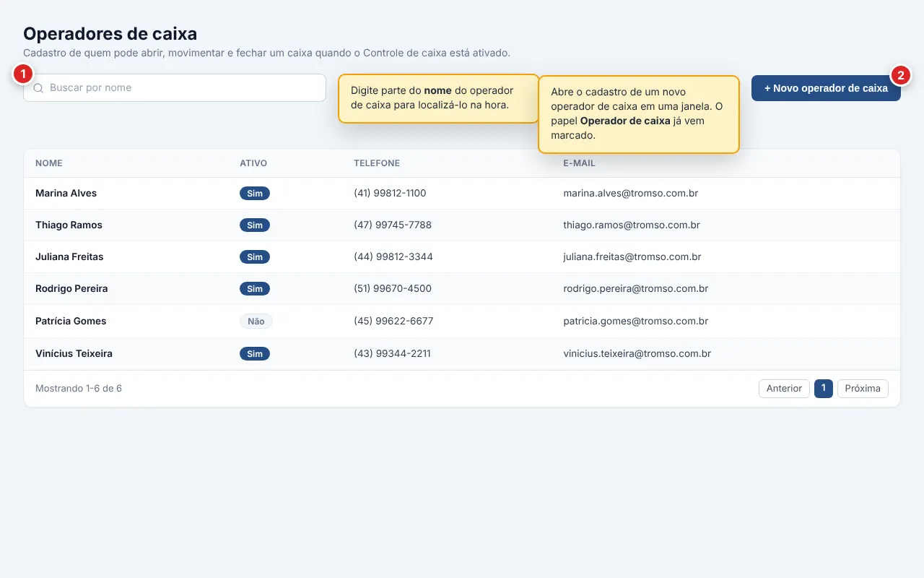924x578 pixels.
Task: Select the Juliana Freitas name
Action: coord(69,256)
